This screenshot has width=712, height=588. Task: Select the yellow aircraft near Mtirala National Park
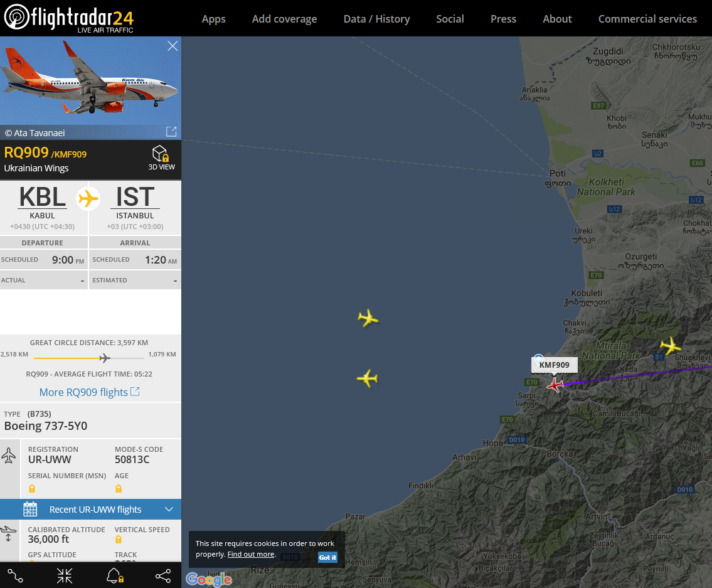[670, 346]
